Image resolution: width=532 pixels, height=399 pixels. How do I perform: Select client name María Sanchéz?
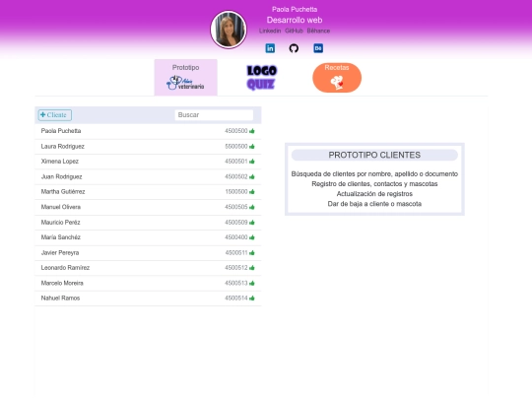[61, 237]
